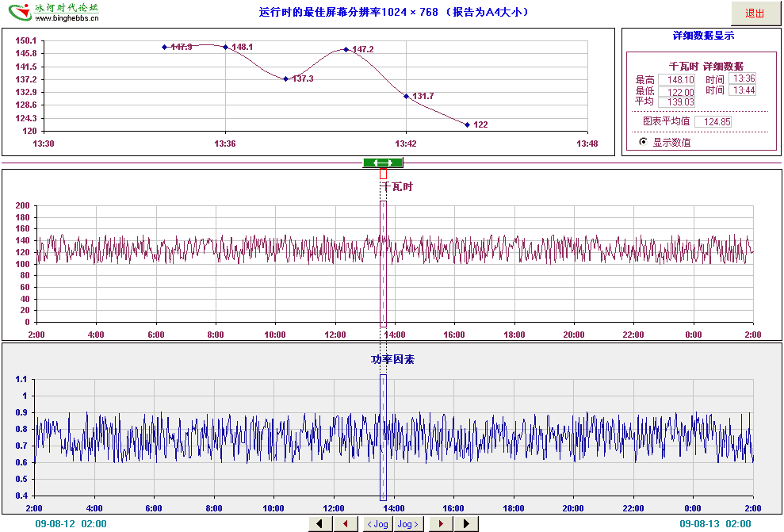Image resolution: width=784 pixels, height=532 pixels.
Task: Click the 图表平均值 label
Action: click(x=666, y=121)
